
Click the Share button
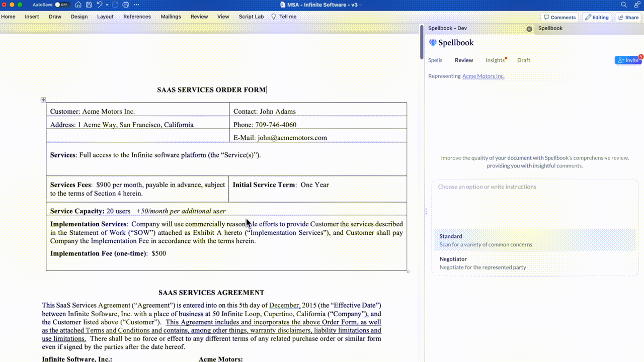(628, 17)
